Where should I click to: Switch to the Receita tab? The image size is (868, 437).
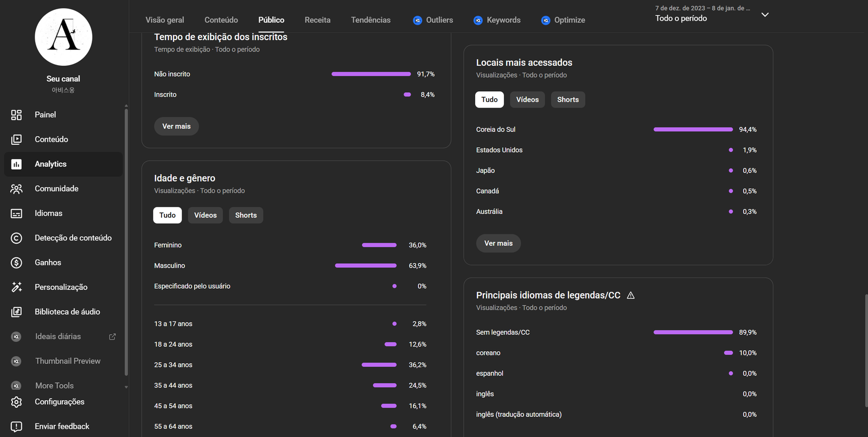(x=317, y=20)
